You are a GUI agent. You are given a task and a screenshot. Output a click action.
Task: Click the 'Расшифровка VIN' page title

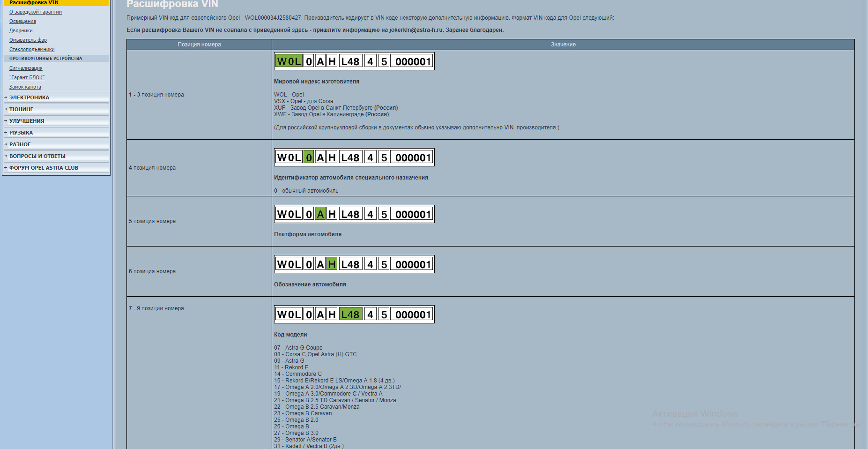point(172,4)
